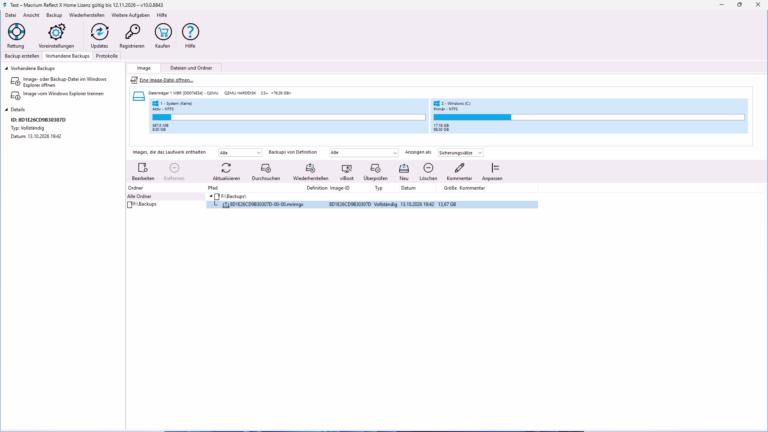Viewport: 768px width, 432px height.
Task: Click the Eine Image-Datei öffnen link
Action: click(x=166, y=80)
